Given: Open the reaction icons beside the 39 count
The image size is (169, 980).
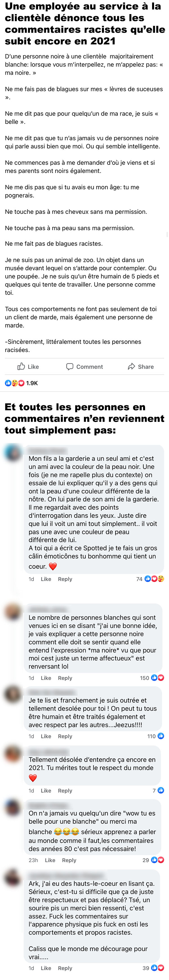Looking at the screenshot, I should 158,968.
